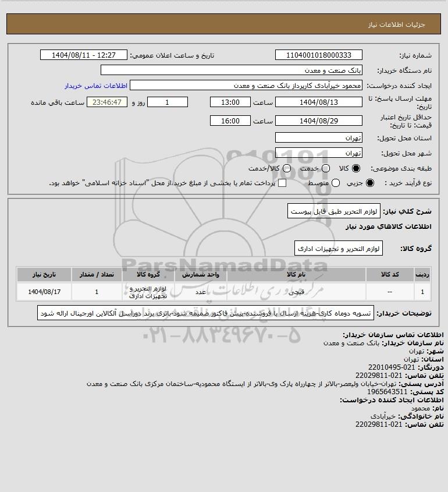
Task: Click the تعداد / مقدار column header
Action: click(97, 275)
